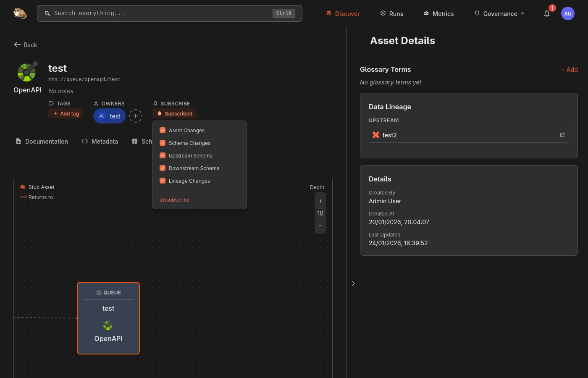The width and height of the screenshot is (588, 378).
Task: Click the app logo in the header
Action: coord(20,13)
